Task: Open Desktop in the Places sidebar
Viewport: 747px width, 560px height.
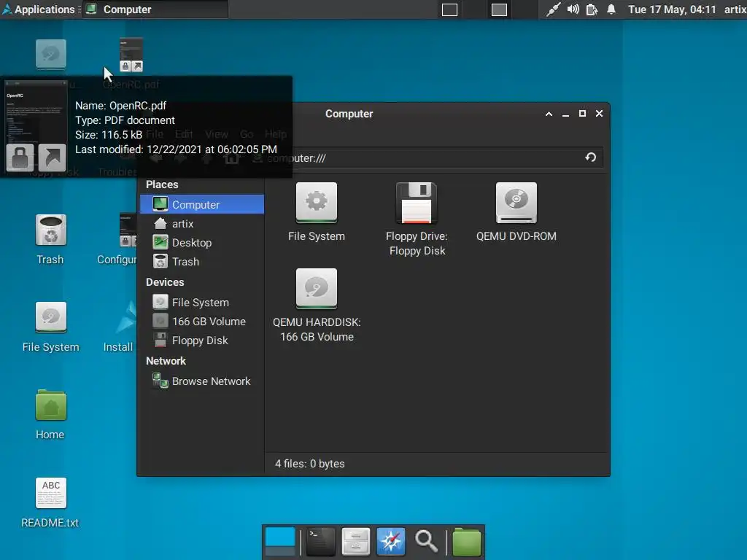Action: [x=202, y=242]
